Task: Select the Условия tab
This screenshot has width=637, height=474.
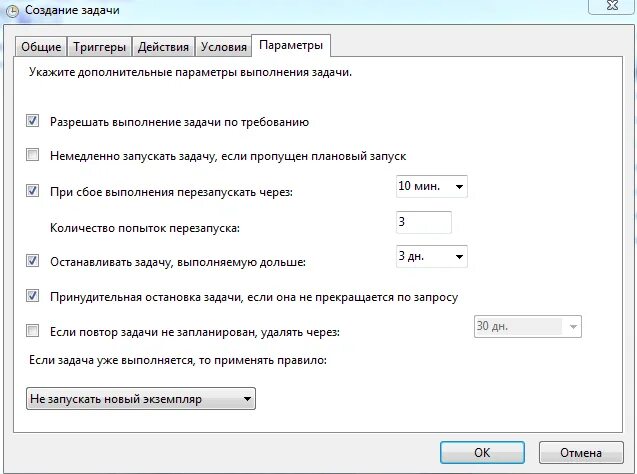Action: 224,47
